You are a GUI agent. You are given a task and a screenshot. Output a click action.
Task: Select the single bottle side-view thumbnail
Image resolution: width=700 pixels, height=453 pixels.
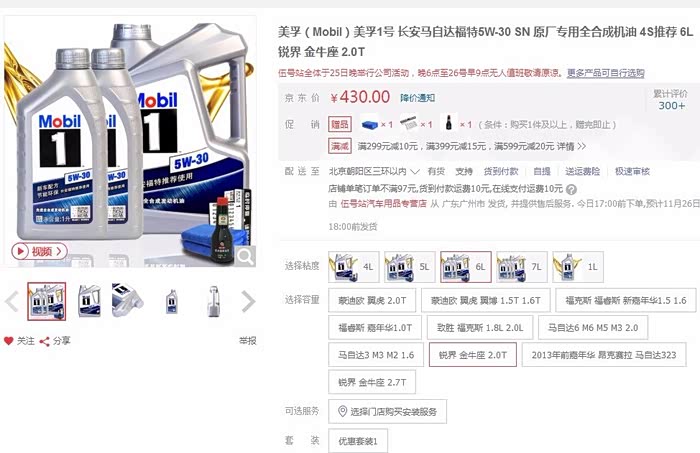(x=214, y=301)
